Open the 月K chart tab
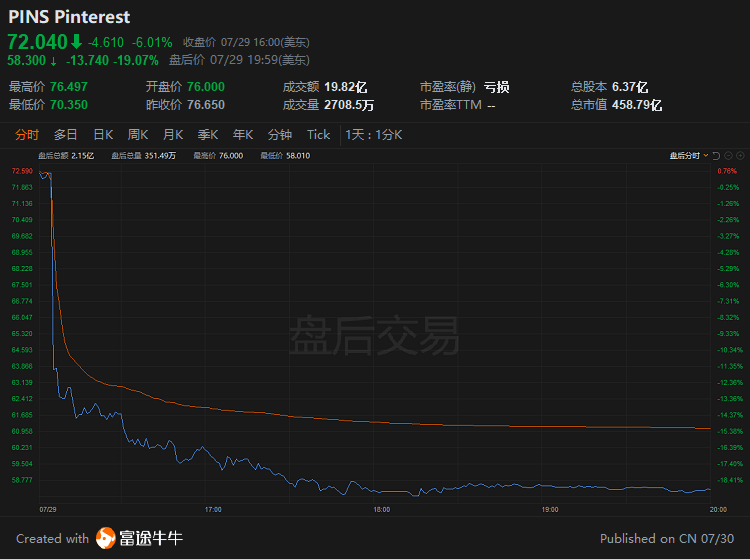This screenshot has width=750, height=559. pyautogui.click(x=173, y=135)
